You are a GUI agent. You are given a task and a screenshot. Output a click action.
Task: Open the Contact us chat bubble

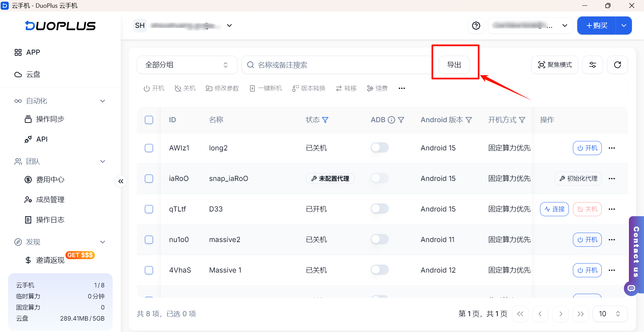tap(631, 288)
